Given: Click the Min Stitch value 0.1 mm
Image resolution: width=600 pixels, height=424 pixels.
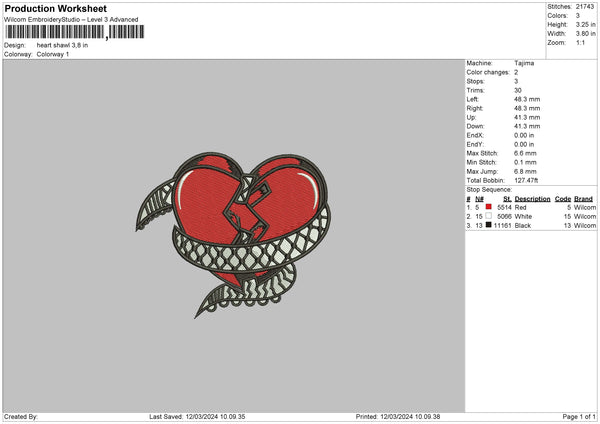Looking at the screenshot, I should click(525, 162).
